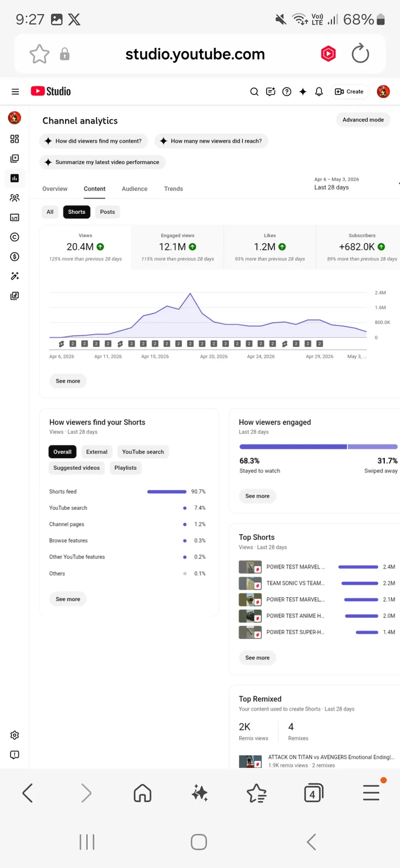Open POWER TEST SUPER-H... Short row
This screenshot has height=868, width=400.
[x=317, y=632]
